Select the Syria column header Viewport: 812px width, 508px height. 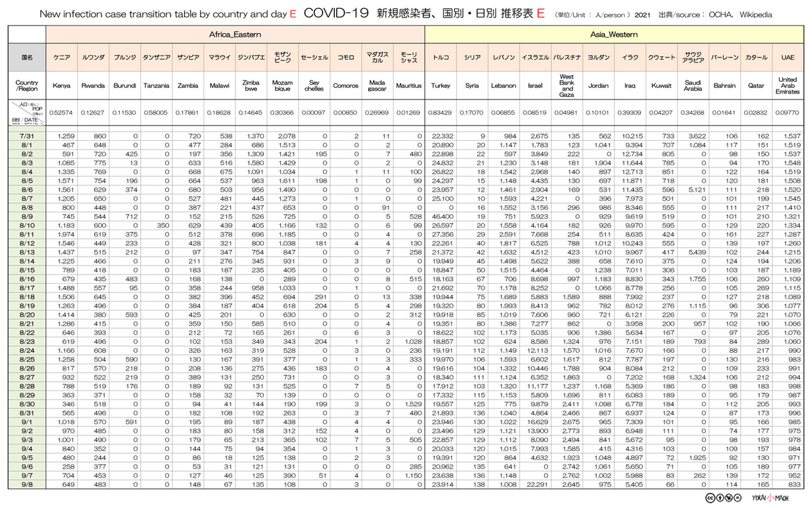tap(472, 86)
